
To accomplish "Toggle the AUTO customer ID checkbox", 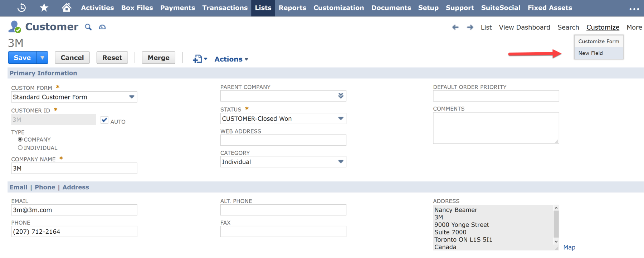I will tap(104, 120).
